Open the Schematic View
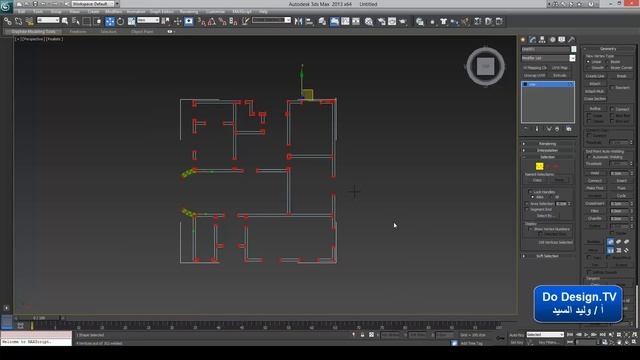The height and width of the screenshot is (360, 640). [356, 21]
